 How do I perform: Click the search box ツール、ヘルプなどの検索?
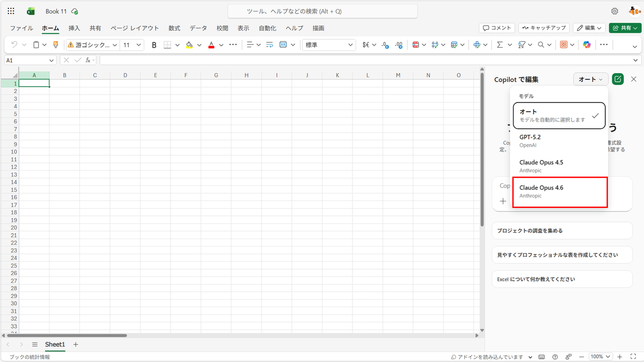click(x=323, y=11)
